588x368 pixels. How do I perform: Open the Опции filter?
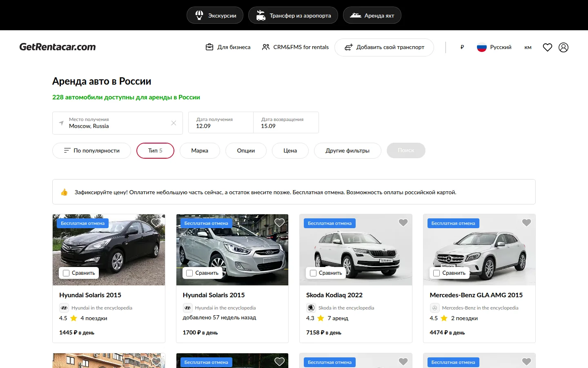[246, 150]
